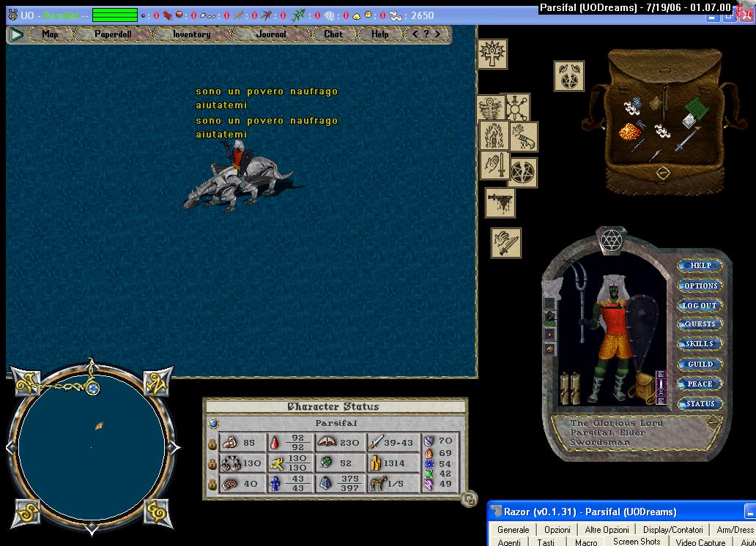Open the Inventory menu item
This screenshot has width=756, height=546.
pos(191,34)
